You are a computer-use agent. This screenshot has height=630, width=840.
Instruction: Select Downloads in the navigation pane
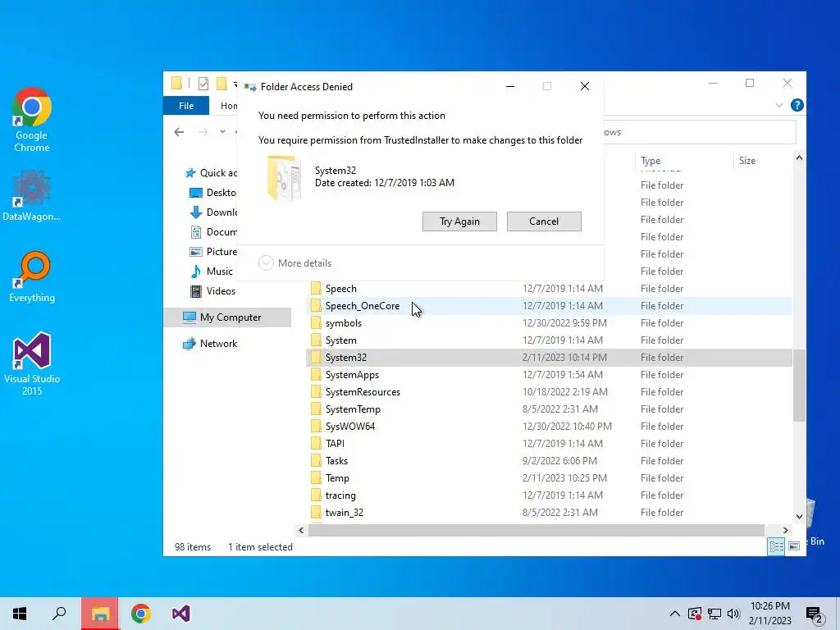(213, 212)
